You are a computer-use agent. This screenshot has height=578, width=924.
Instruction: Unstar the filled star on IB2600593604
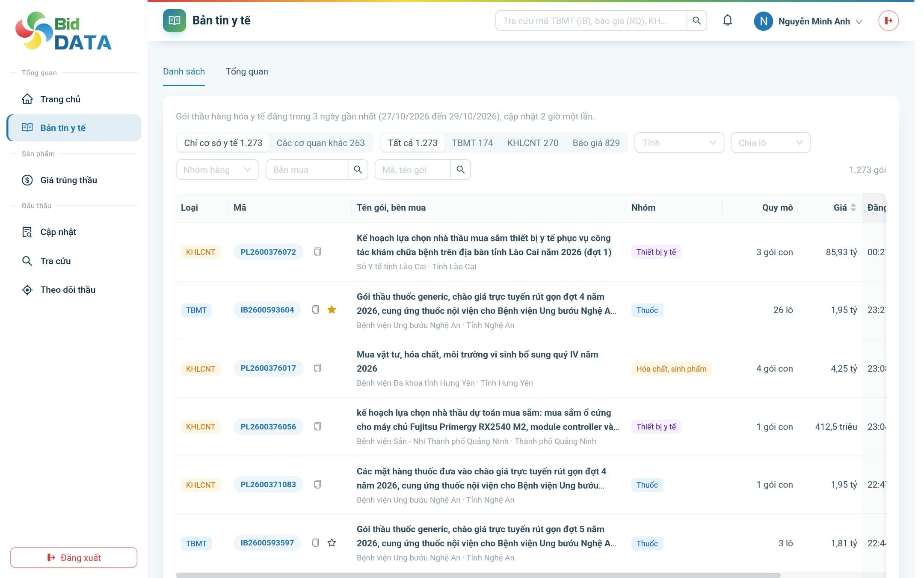click(332, 310)
